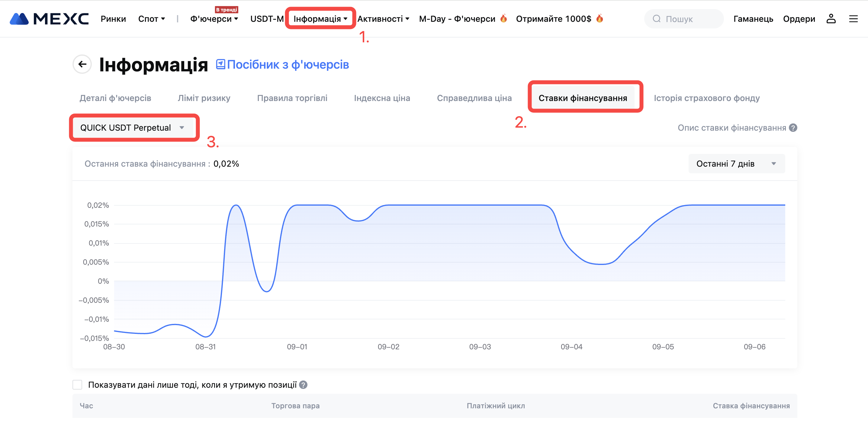Viewport: 868px width, 421px height.
Task: Click help icon next to positions checkbox
Action: tap(303, 385)
